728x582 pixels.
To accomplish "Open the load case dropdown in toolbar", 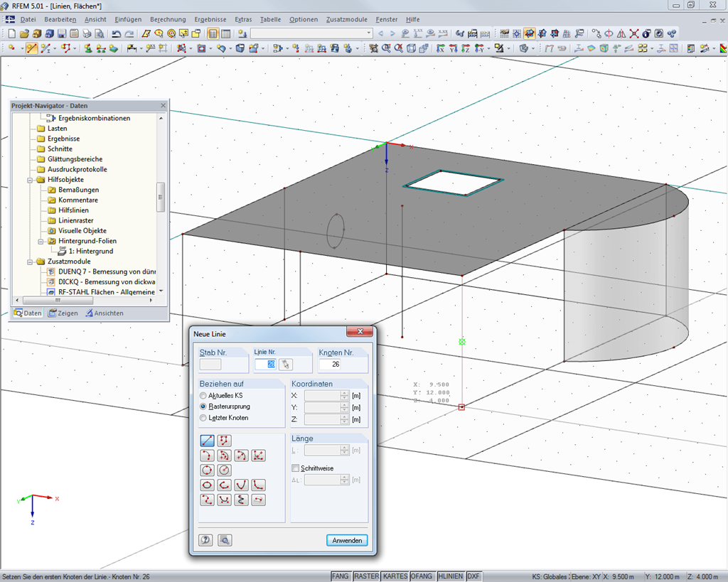I will coord(368,33).
